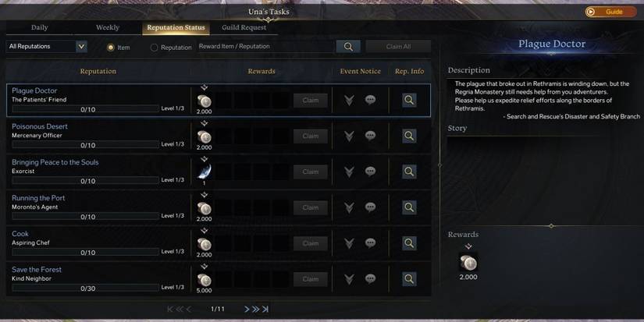Switch to the Guild Request tab

pos(244,27)
